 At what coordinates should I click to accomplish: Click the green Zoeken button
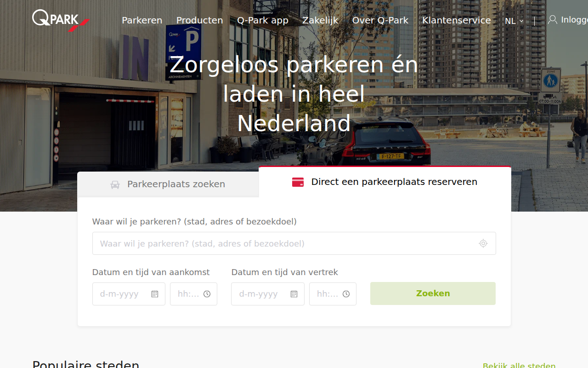pos(433,293)
